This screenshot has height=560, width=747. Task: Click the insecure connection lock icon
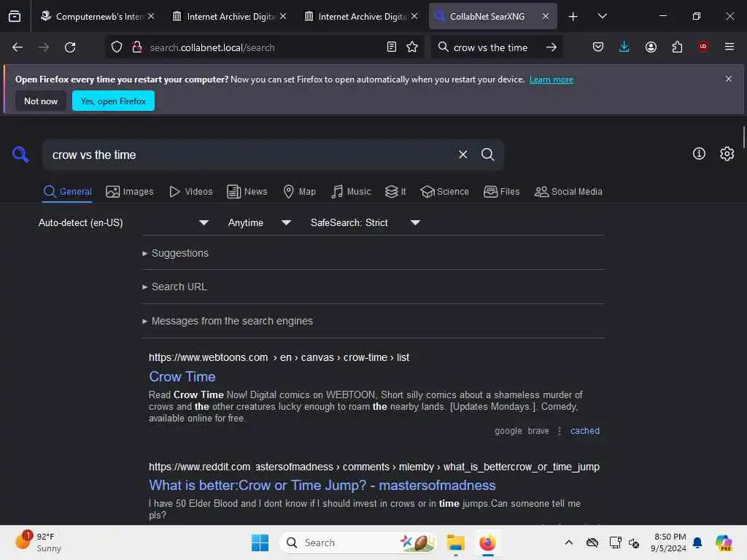click(137, 47)
